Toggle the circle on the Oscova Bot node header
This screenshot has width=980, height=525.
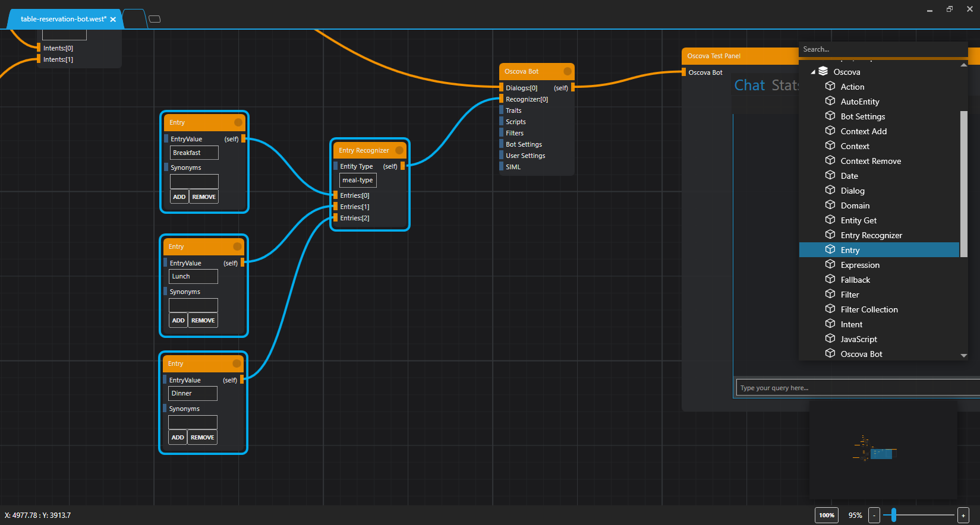point(568,71)
